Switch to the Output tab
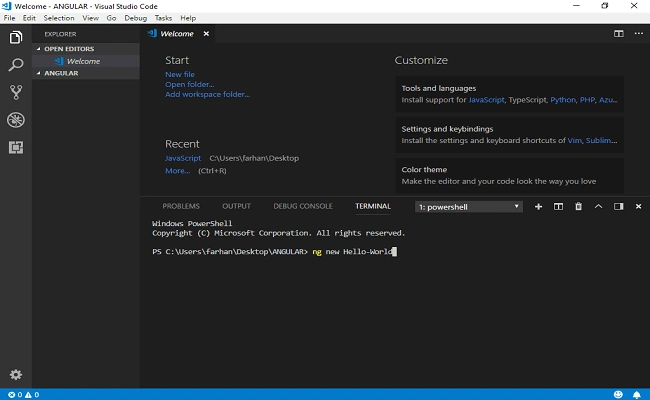The image size is (650, 400). coord(236,206)
